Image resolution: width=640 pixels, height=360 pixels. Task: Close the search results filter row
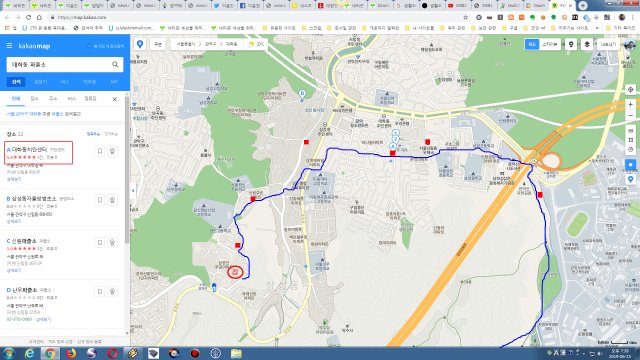(115, 99)
